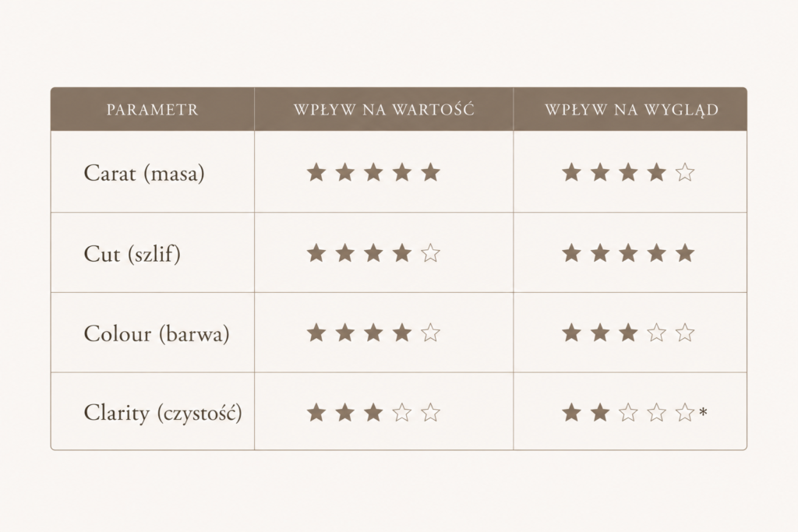Click the second filled star in Clarity appearance rating
Screen dimensions: 798x532
pos(599,413)
